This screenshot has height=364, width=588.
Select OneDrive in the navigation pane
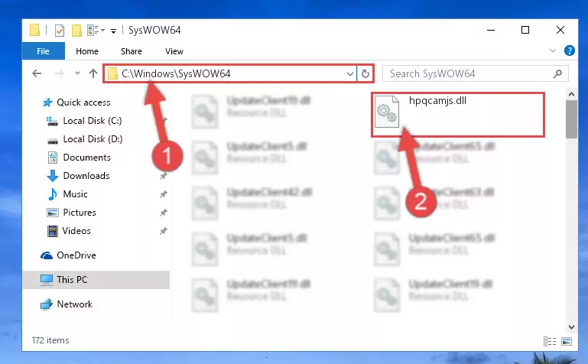[x=76, y=255]
